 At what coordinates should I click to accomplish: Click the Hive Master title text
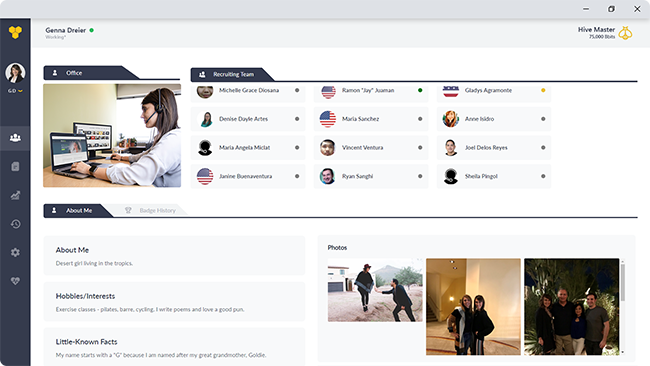pyautogui.click(x=596, y=29)
